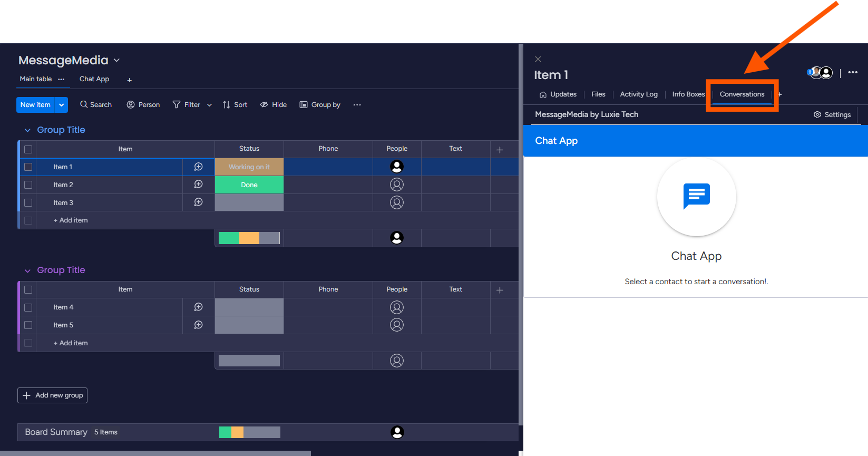The height and width of the screenshot is (456, 868).
Task: Add a new item view tab
Action: pyautogui.click(x=779, y=94)
